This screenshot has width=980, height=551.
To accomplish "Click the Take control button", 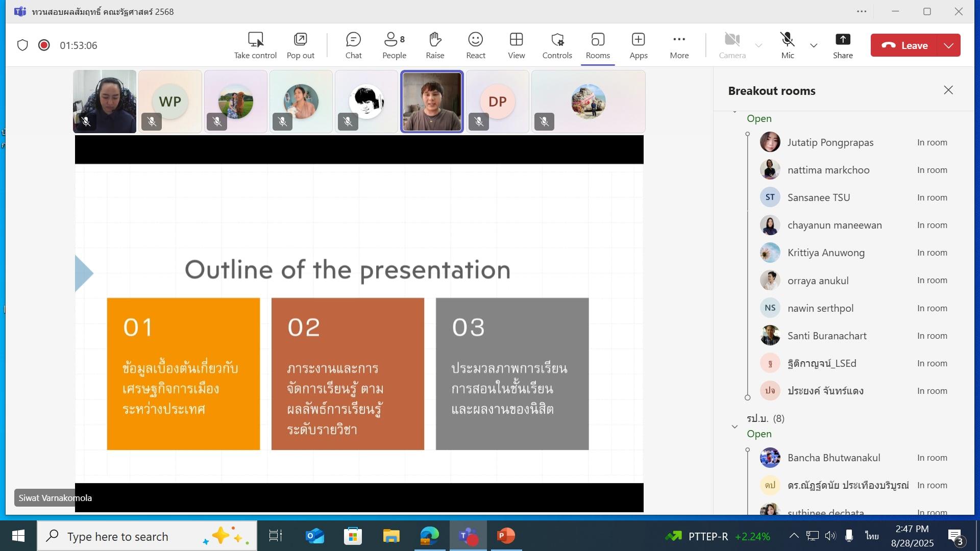I will pos(255,45).
